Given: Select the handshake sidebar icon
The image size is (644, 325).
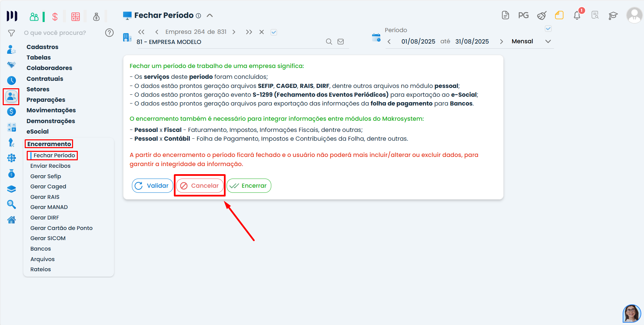Looking at the screenshot, I should pyautogui.click(x=11, y=65).
